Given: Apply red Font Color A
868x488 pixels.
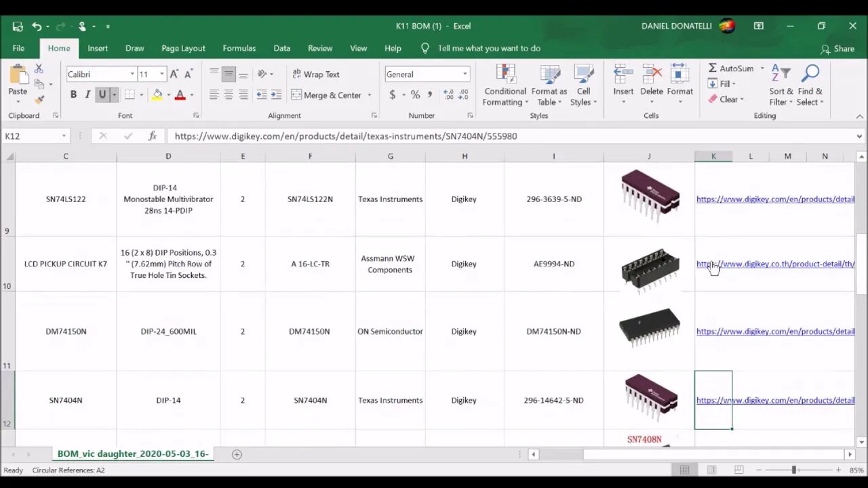Looking at the screenshot, I should [x=180, y=95].
